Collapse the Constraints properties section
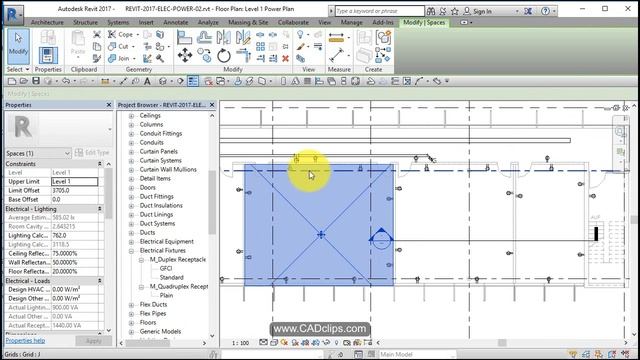 click(100, 164)
